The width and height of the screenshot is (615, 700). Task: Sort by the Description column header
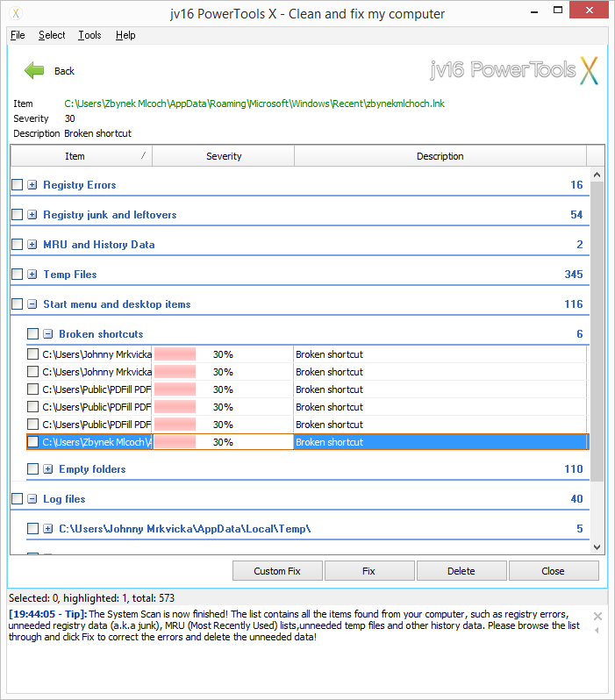(x=440, y=156)
